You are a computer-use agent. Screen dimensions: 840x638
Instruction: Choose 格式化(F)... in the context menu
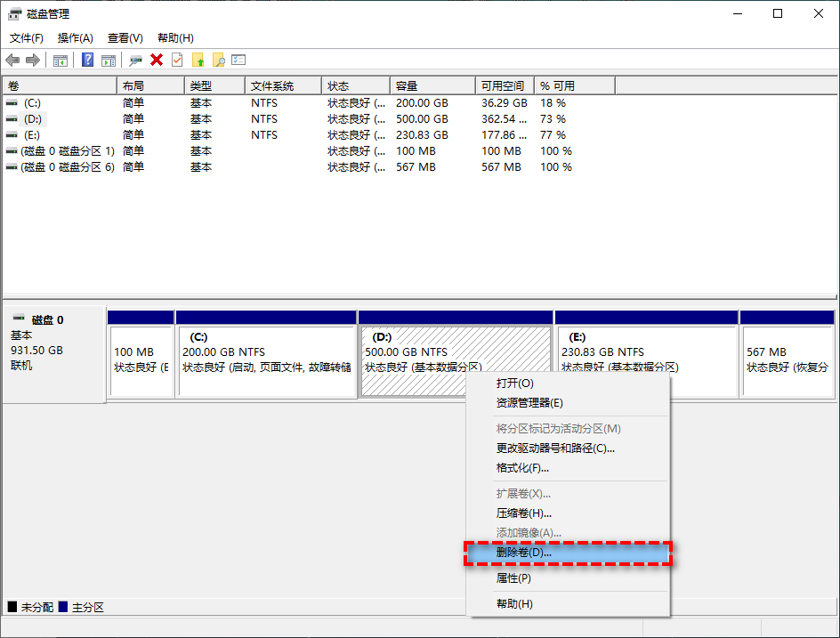[x=522, y=468]
